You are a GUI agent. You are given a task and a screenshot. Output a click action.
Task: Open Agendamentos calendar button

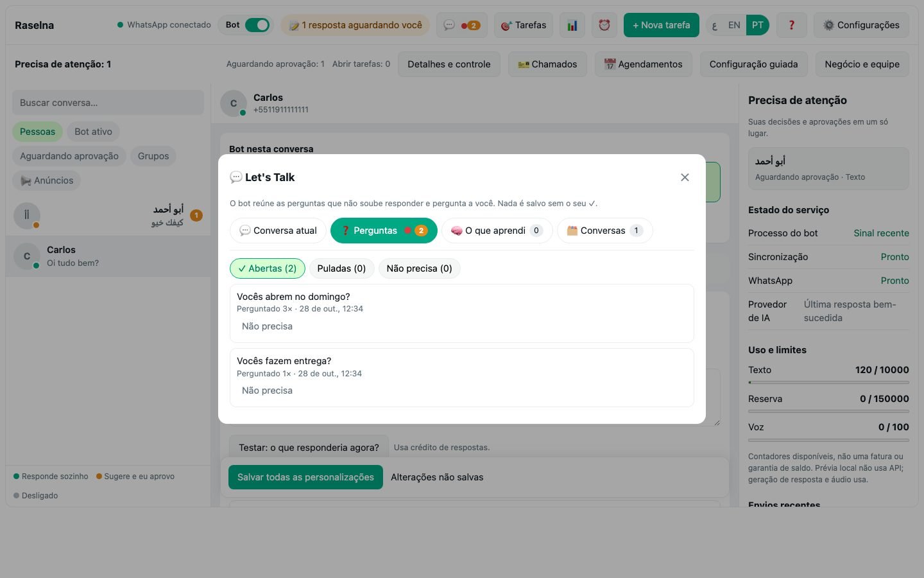click(643, 64)
